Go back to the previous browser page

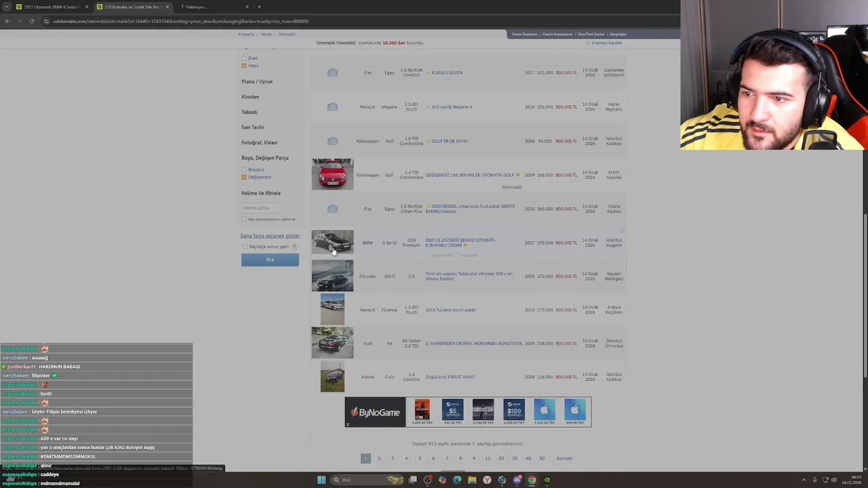click(x=7, y=21)
